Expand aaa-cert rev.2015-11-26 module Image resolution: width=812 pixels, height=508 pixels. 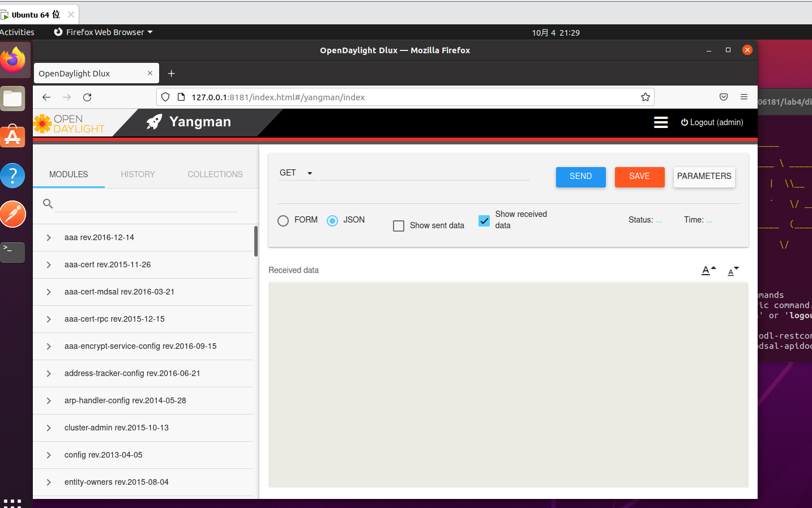[49, 265]
